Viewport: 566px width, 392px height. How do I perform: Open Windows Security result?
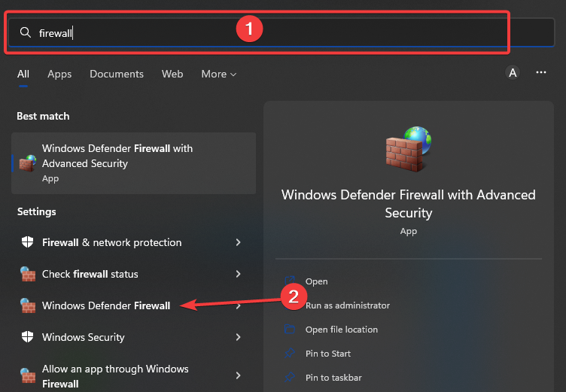click(x=133, y=337)
